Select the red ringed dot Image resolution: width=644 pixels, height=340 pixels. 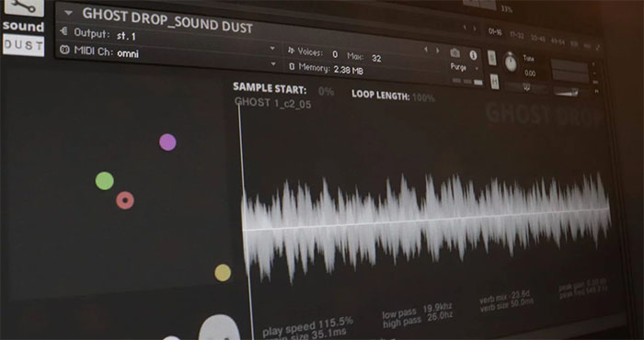[125, 200]
